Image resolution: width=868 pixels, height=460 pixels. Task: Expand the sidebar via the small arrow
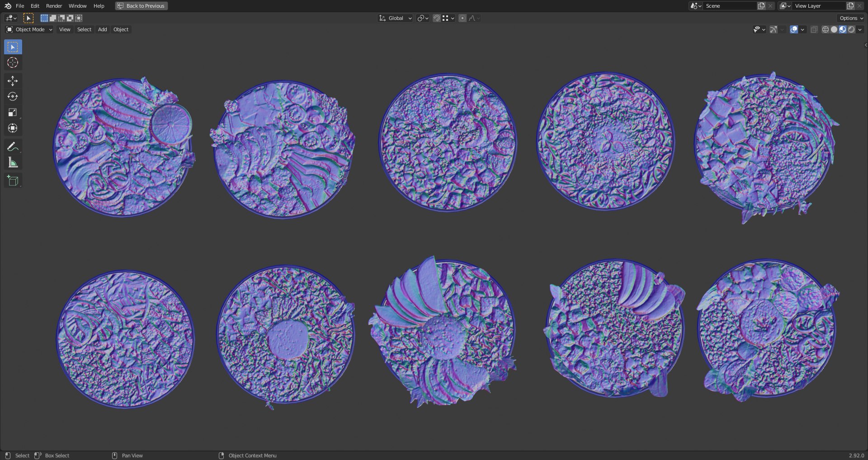pyautogui.click(x=865, y=45)
